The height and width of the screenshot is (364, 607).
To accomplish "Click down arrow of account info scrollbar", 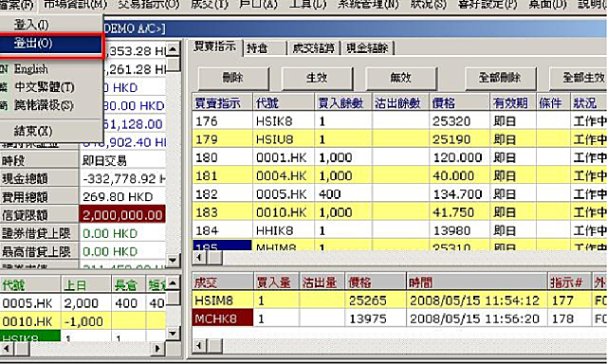I will pos(174,260).
